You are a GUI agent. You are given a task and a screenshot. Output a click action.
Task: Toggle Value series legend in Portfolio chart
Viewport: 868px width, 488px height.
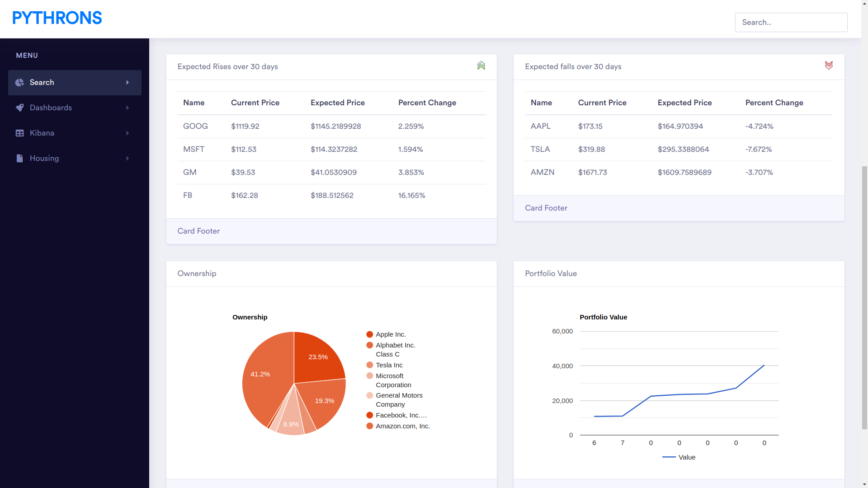pyautogui.click(x=686, y=457)
